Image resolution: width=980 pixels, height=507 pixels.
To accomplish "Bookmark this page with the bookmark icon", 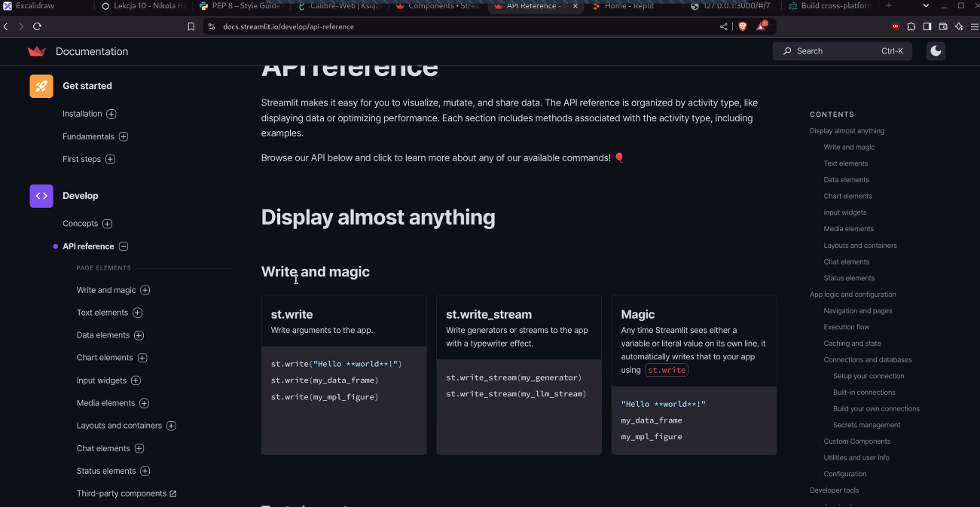I will pos(191,26).
